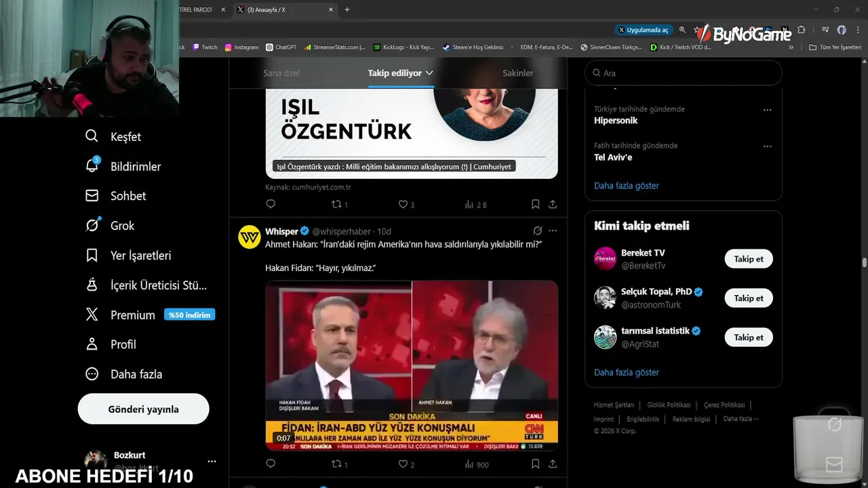Bookmark the Whisper post
Image resolution: width=868 pixels, height=488 pixels.
[x=535, y=464]
